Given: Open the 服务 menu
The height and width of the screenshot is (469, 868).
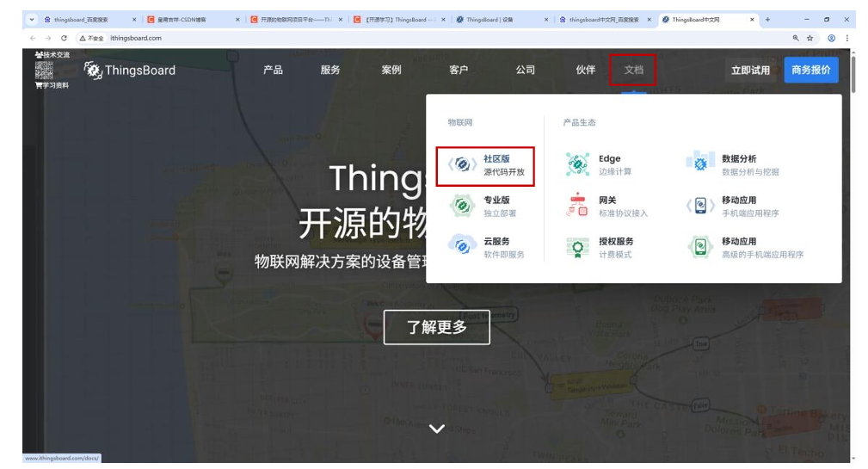Looking at the screenshot, I should pos(330,70).
